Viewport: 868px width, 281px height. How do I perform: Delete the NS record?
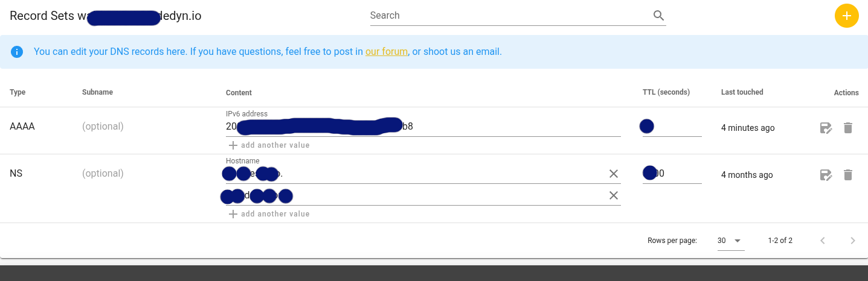[848, 175]
